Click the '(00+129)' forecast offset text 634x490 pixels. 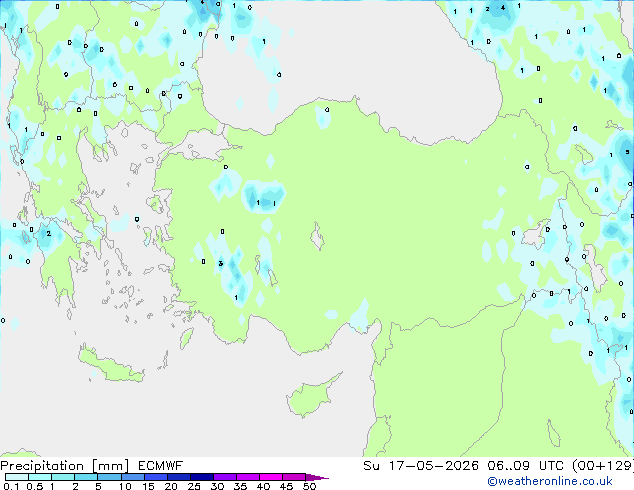pyautogui.click(x=605, y=466)
